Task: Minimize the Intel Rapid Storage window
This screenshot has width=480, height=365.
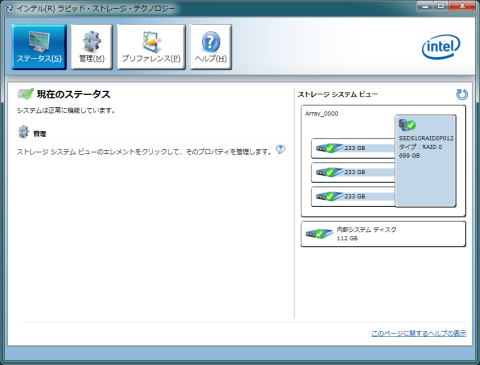Action: 426,6
